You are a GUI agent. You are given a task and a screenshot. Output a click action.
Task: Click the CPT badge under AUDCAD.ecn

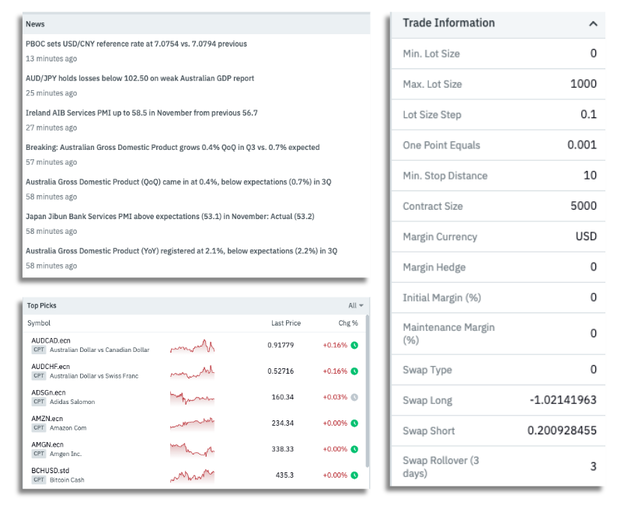click(39, 350)
